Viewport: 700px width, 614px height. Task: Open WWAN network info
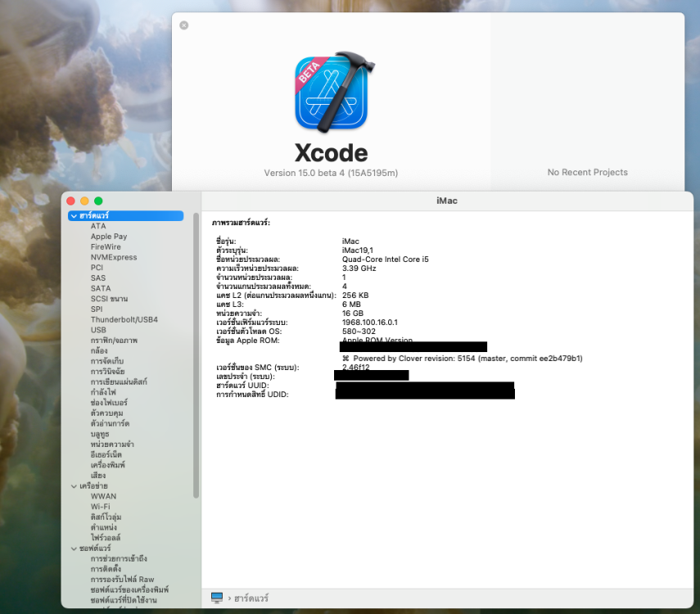pyautogui.click(x=104, y=496)
